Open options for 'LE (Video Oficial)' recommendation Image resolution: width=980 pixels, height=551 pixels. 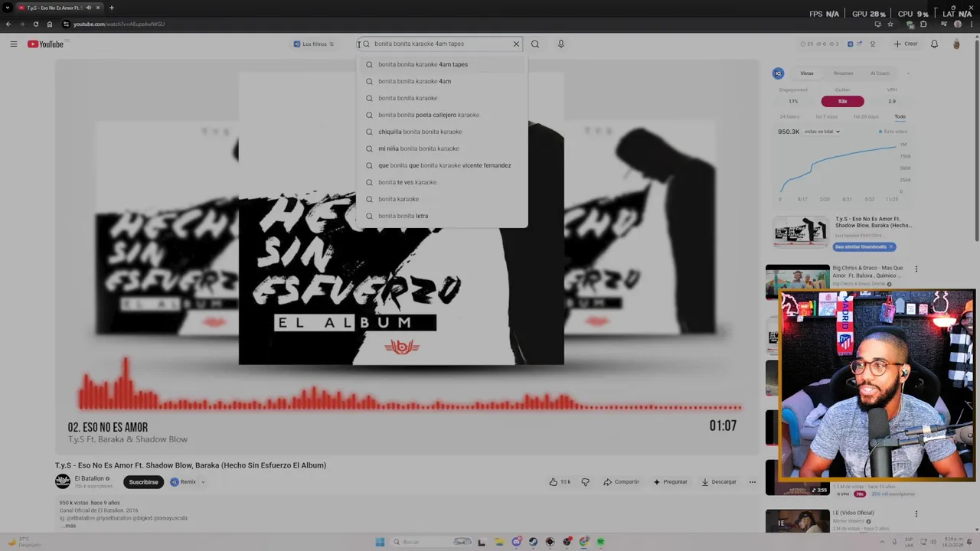pos(916,514)
